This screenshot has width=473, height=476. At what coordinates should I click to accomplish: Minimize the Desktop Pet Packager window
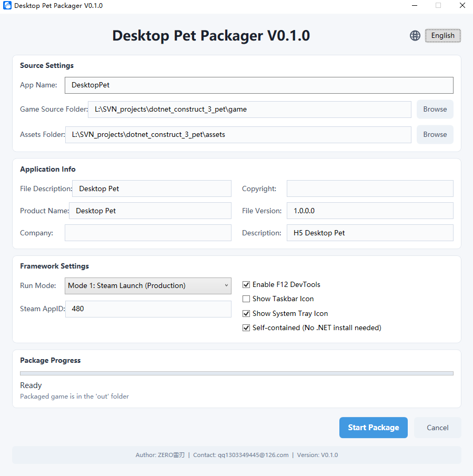click(x=415, y=6)
